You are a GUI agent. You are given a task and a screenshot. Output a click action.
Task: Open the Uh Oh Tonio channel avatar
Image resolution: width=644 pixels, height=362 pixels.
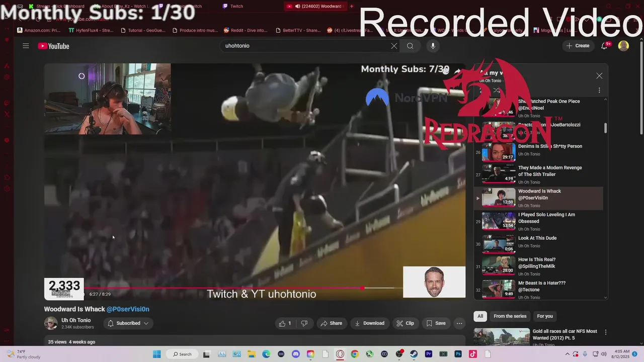click(x=51, y=323)
